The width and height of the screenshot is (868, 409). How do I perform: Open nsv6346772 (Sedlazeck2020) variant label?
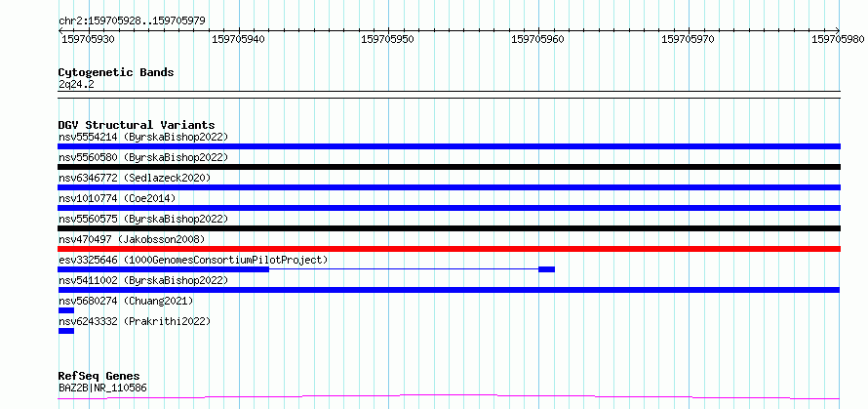click(135, 178)
